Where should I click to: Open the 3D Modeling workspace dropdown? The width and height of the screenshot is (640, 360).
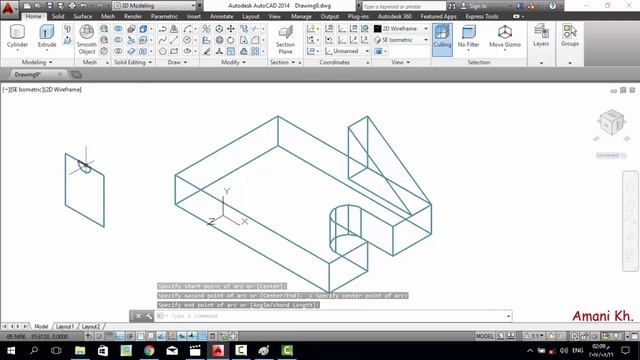[x=154, y=6]
